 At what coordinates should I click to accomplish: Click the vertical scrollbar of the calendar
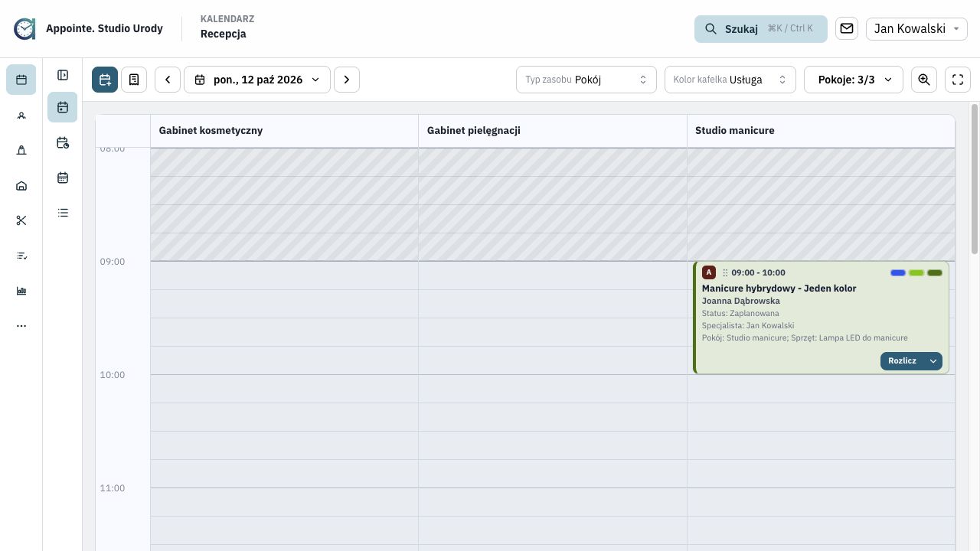coord(975,179)
